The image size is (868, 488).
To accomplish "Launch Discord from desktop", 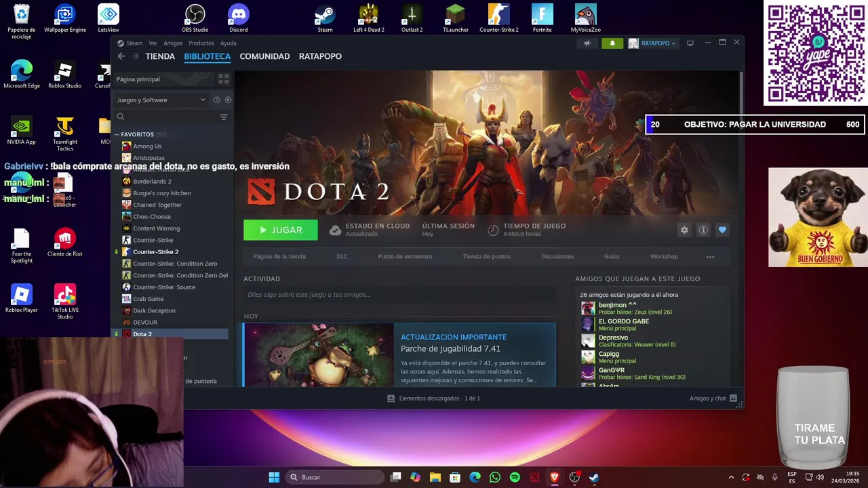I will point(239,18).
